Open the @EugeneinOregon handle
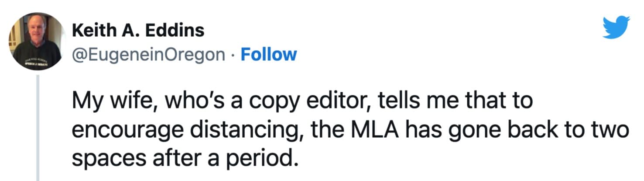This screenshot has height=181, width=644. (149, 55)
